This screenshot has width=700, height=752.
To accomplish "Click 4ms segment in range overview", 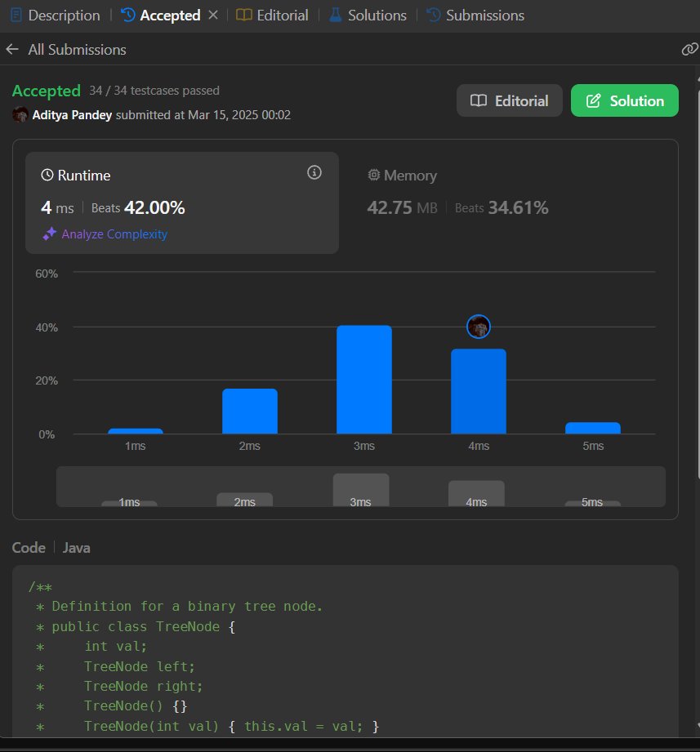I will coord(476,493).
